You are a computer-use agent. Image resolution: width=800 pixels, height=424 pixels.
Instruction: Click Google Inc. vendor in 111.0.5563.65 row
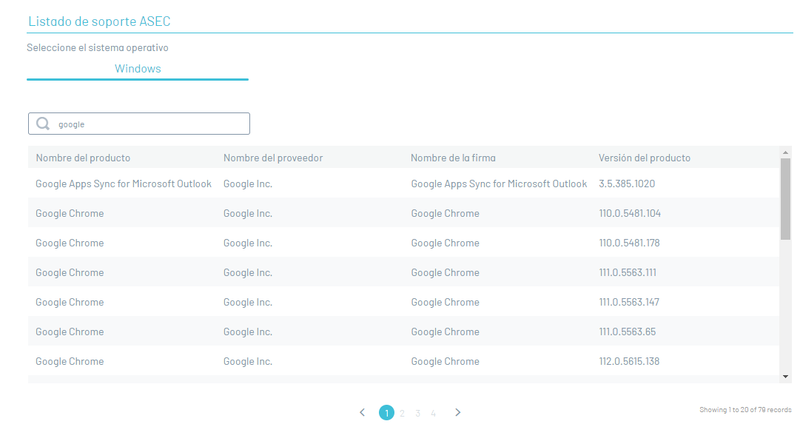click(247, 332)
